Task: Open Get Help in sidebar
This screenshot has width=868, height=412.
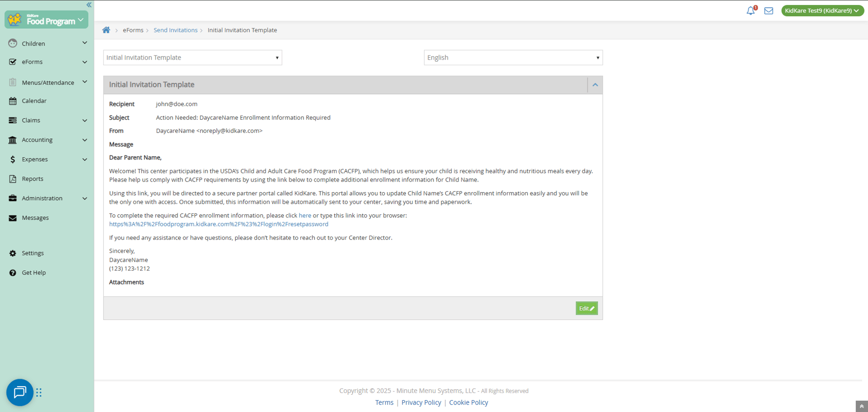Action: pyautogui.click(x=33, y=272)
